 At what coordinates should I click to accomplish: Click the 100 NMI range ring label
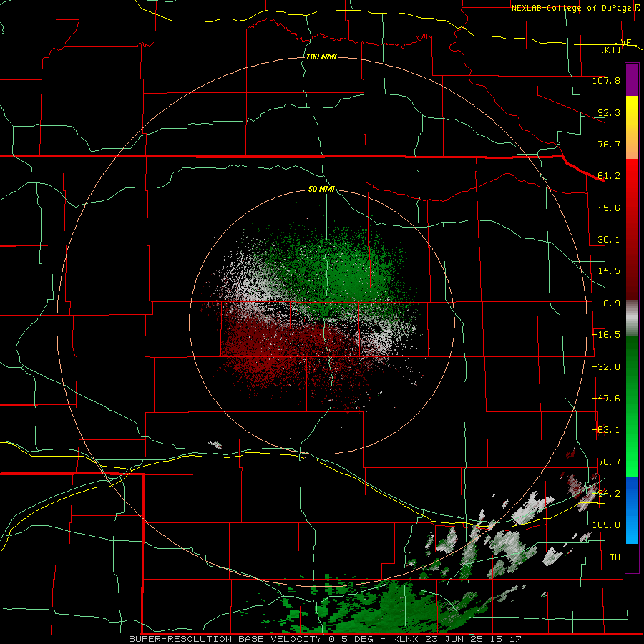point(321,57)
